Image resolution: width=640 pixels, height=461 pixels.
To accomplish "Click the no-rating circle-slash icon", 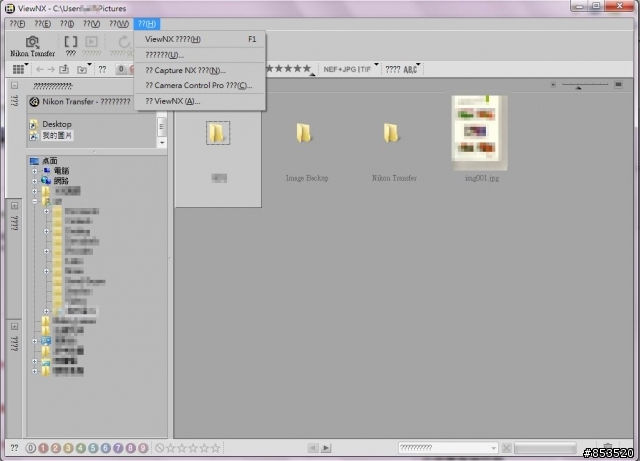I will click(x=160, y=448).
